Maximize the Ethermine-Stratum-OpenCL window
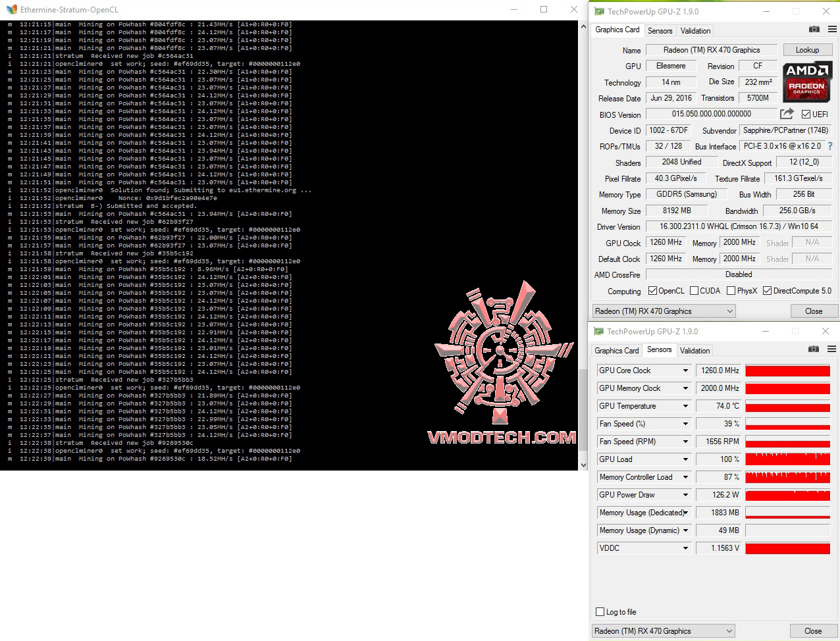840x641 pixels. pos(544,9)
